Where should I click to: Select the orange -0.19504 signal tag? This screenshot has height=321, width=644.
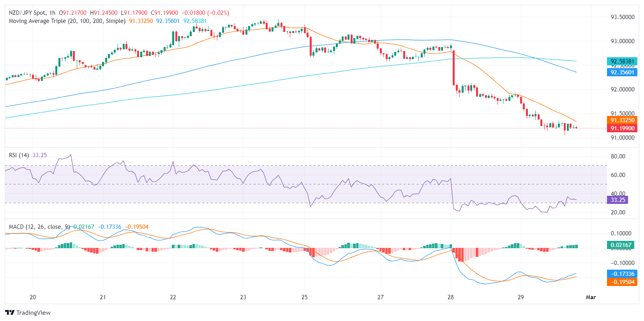click(x=622, y=282)
